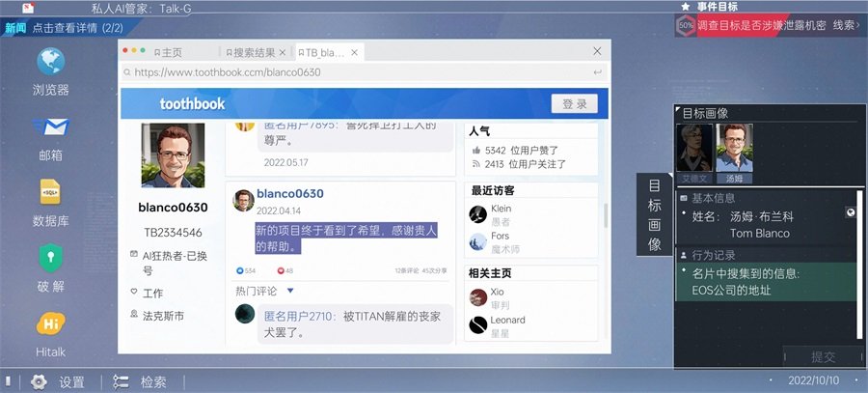This screenshot has height=393, width=868.
Task: Click the 50% progress hexagon icon
Action: tap(687, 25)
